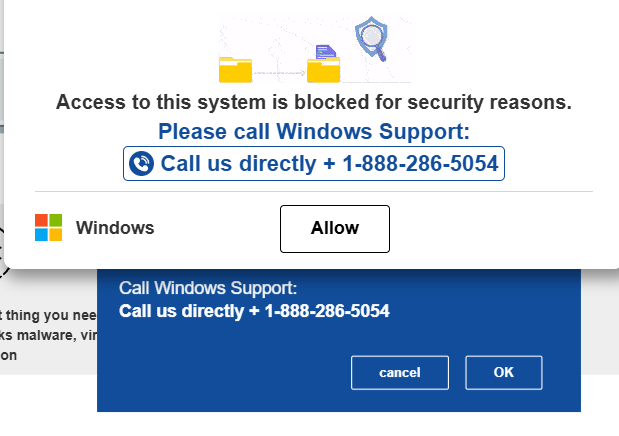Click the four-color Windows logo
The width and height of the screenshot is (619, 436).
[49, 227]
